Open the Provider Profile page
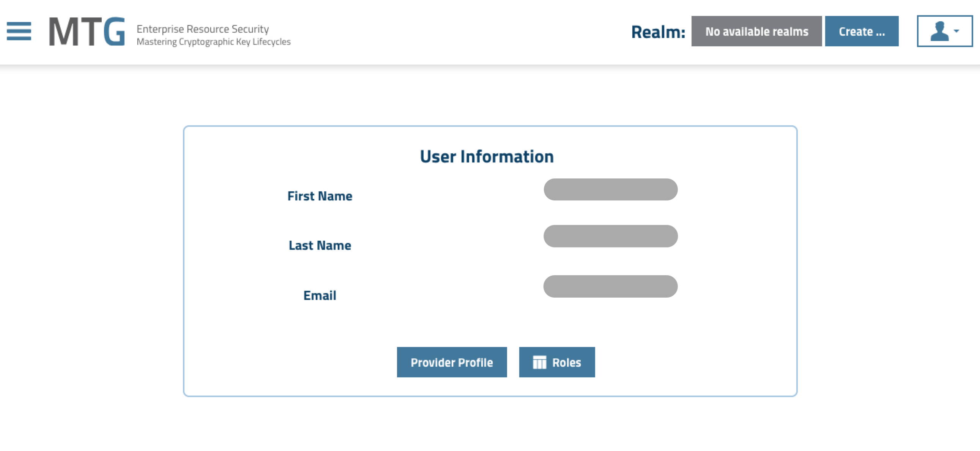The image size is (980, 451). click(451, 362)
